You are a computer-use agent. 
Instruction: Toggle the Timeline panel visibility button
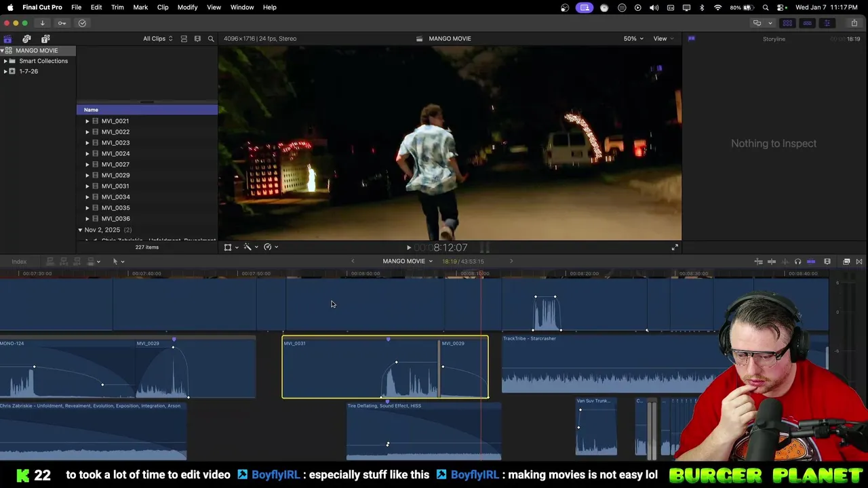(x=807, y=23)
